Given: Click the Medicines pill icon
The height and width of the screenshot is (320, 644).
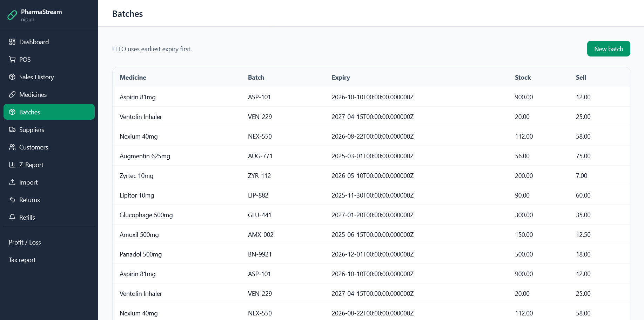Looking at the screenshot, I should pos(12,95).
